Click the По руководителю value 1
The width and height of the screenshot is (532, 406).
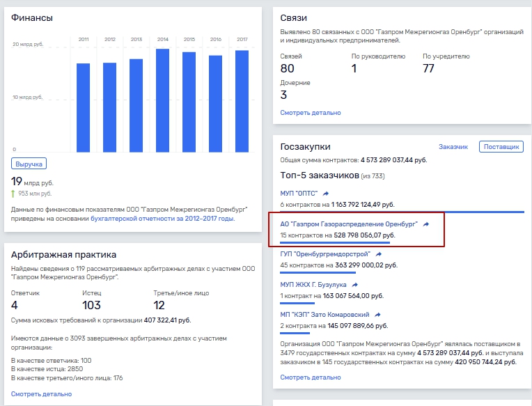point(354,68)
